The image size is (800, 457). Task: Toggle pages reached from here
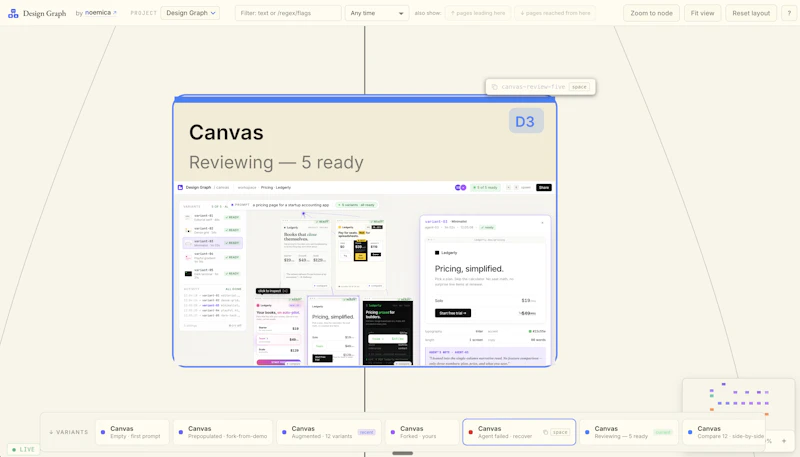click(x=555, y=13)
